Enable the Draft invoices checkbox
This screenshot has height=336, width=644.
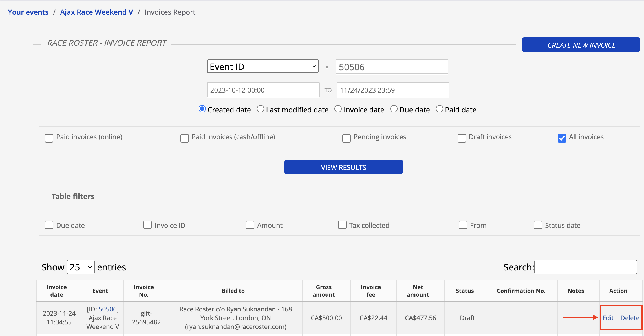pos(462,138)
